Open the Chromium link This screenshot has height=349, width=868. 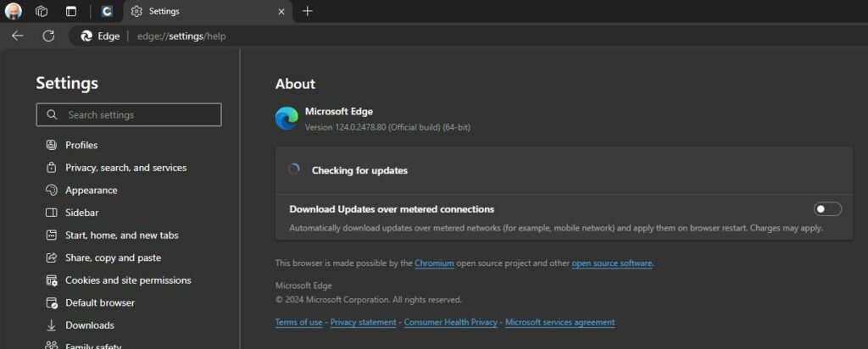point(434,263)
